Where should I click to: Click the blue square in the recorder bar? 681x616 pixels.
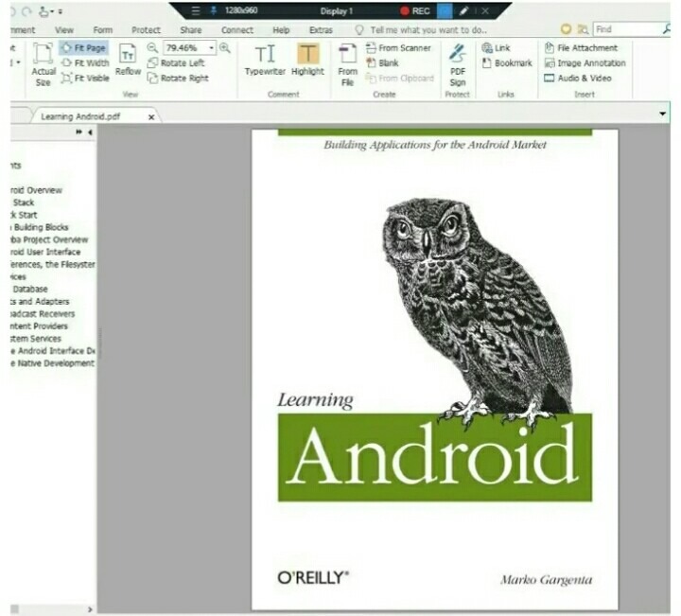click(445, 10)
